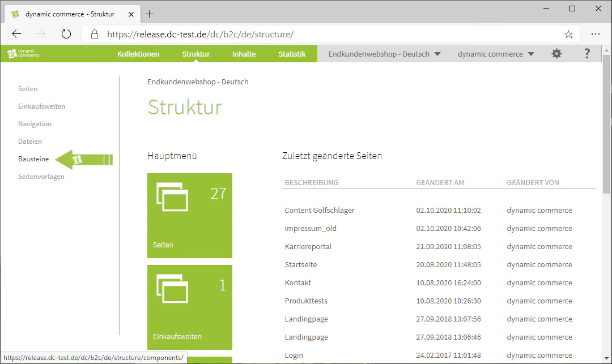The width and height of the screenshot is (612, 364).
Task: Open the Landingpage row changed 13:07:56
Action: (439, 319)
